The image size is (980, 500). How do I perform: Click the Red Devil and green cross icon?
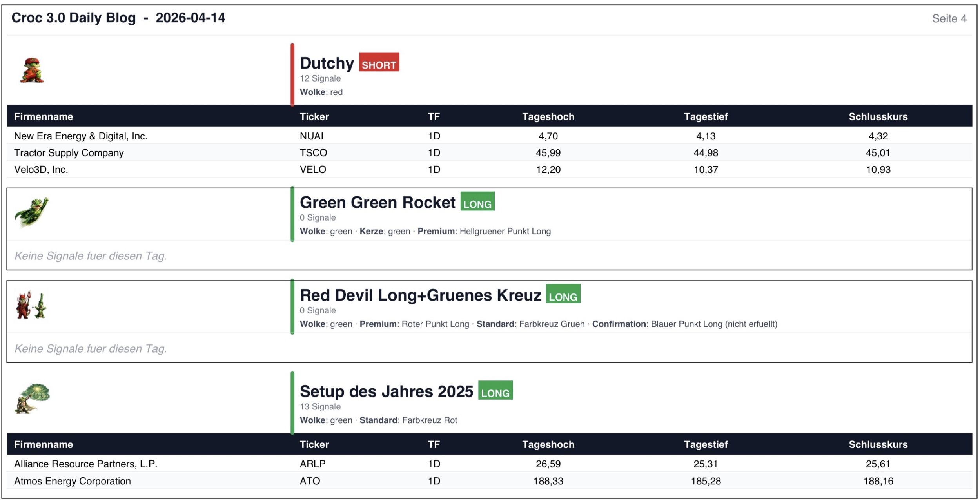click(x=31, y=305)
